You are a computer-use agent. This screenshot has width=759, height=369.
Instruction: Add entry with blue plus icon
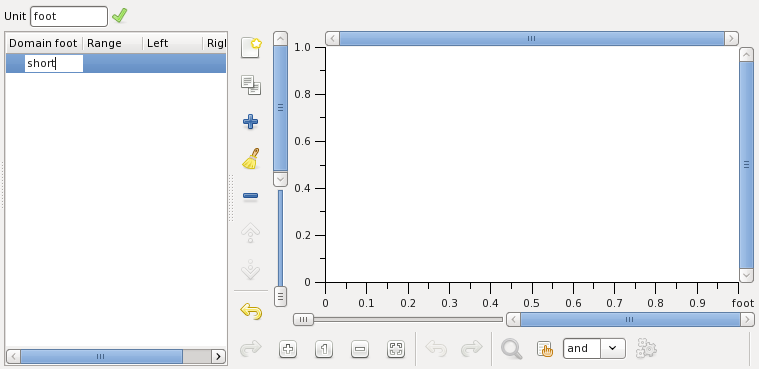point(250,122)
